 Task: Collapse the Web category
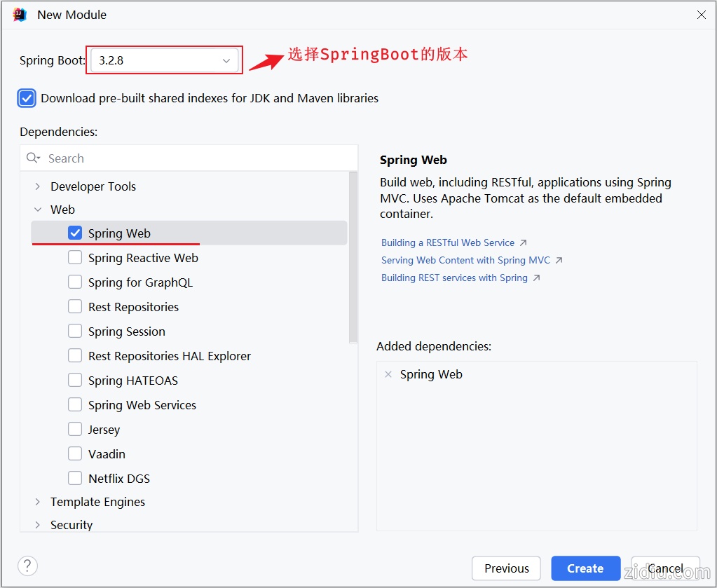pyautogui.click(x=37, y=210)
